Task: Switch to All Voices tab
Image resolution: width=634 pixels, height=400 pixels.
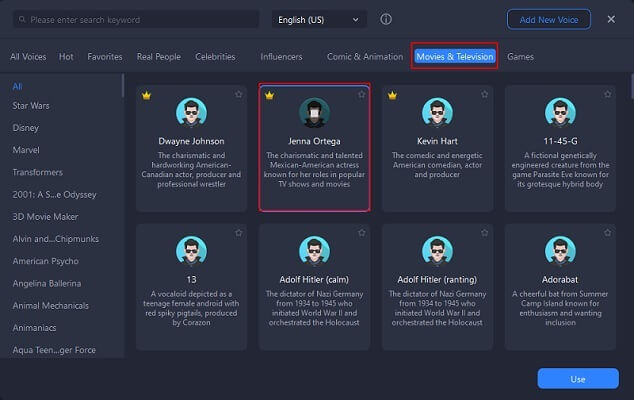Action: pyautogui.click(x=28, y=57)
